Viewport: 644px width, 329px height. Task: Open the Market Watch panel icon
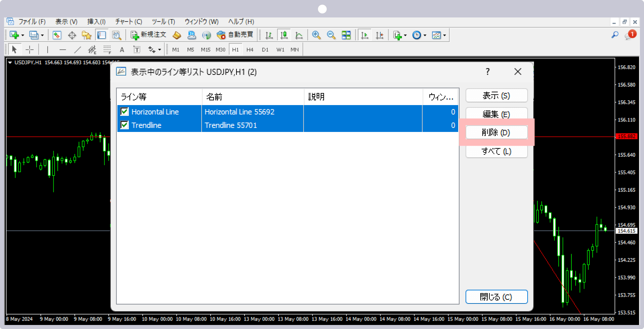tap(57, 35)
